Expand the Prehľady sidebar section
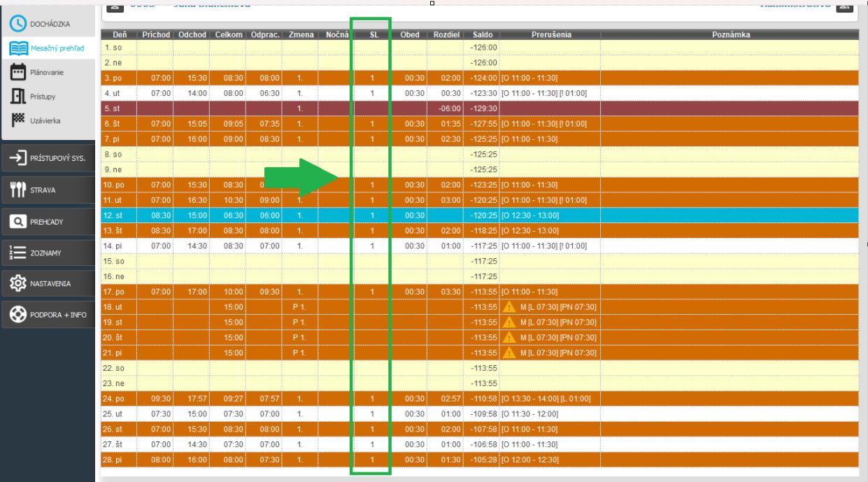 coord(47,221)
